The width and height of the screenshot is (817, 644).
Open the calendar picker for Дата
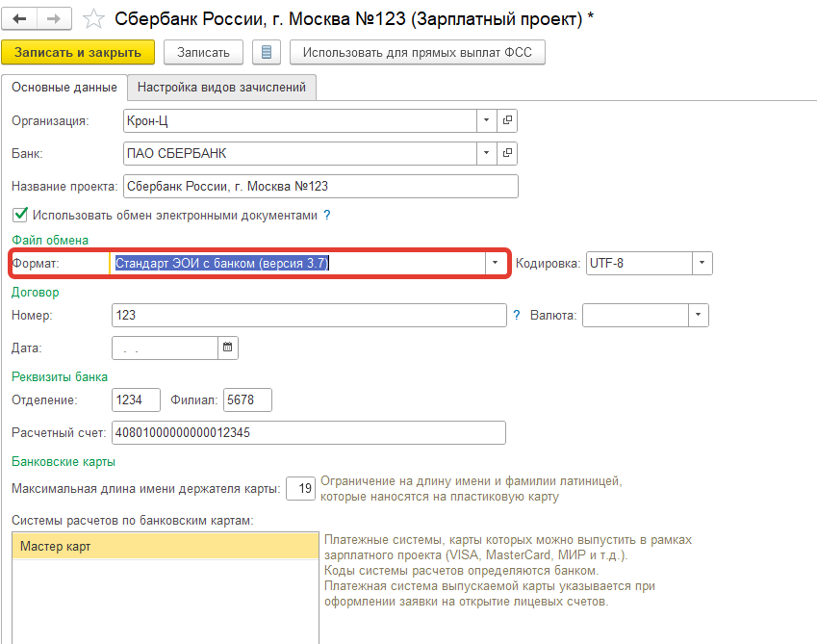(x=228, y=348)
